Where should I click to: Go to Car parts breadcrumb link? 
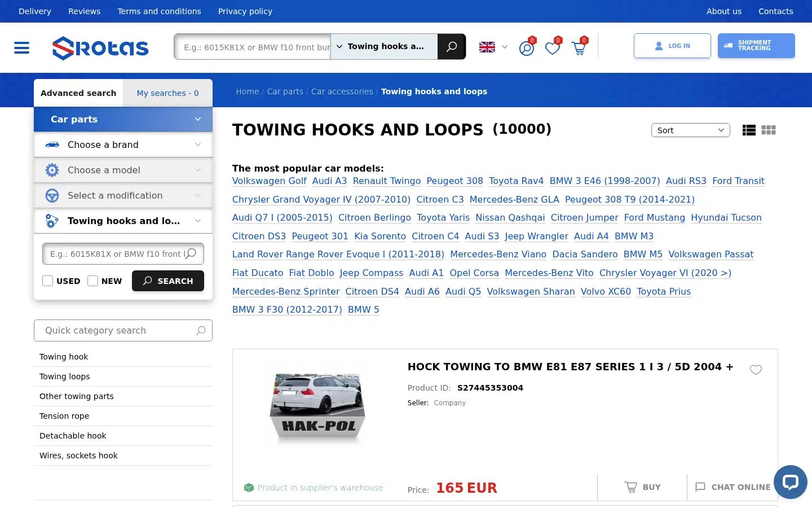(x=285, y=91)
